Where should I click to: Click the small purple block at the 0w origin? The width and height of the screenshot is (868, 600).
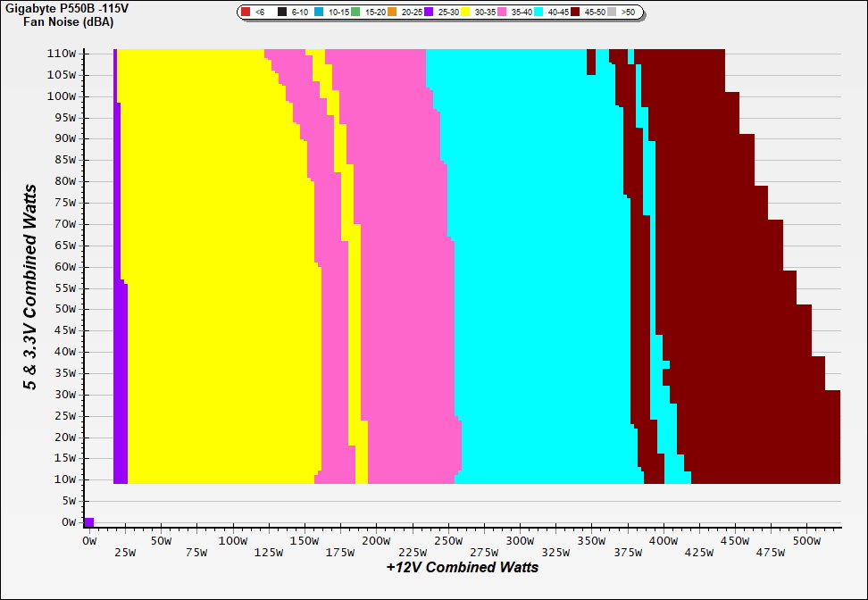coord(88,522)
